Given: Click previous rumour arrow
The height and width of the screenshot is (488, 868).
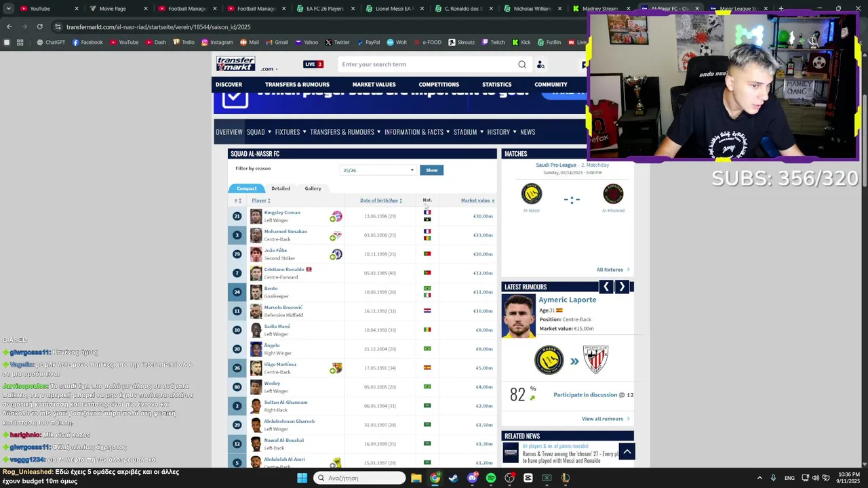Looking at the screenshot, I should coord(606,287).
